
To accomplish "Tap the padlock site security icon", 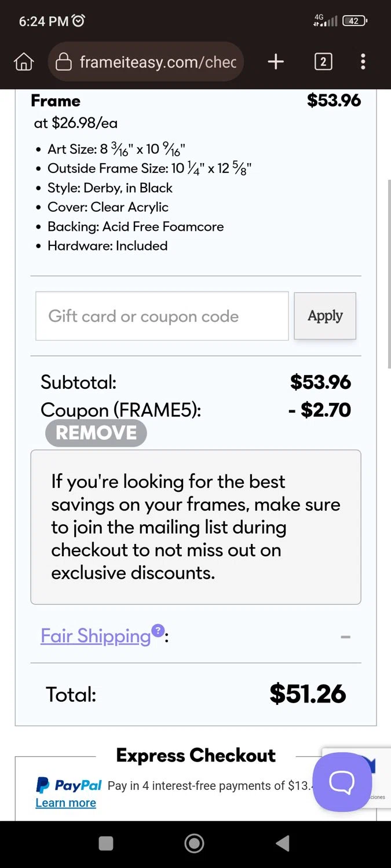I will [63, 62].
